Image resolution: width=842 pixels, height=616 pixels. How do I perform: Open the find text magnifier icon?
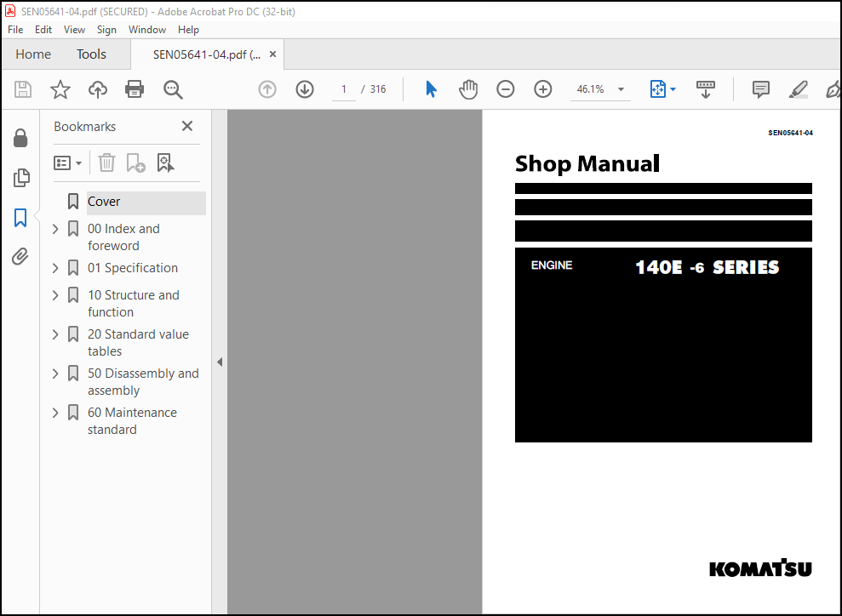tap(173, 89)
